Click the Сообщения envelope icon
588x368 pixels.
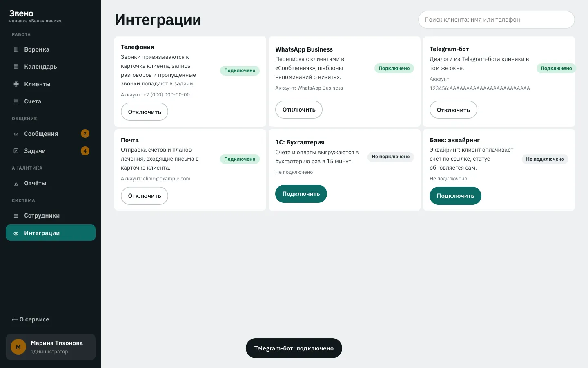[x=16, y=134]
